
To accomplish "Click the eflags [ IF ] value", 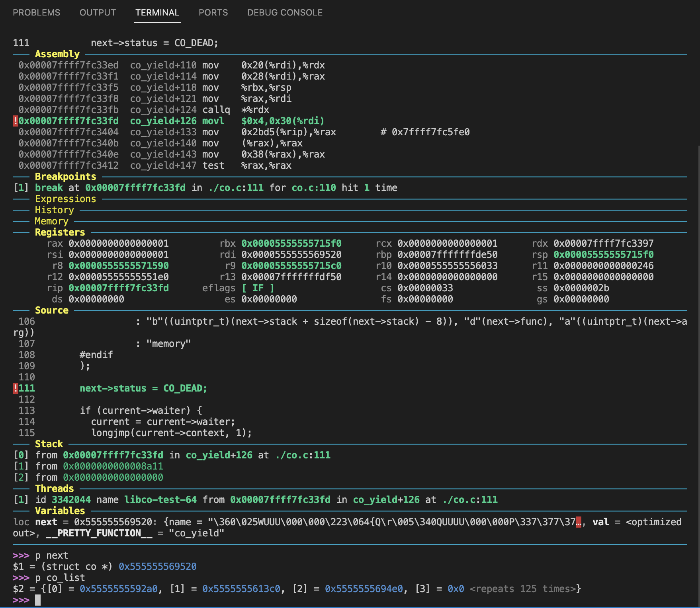I will tap(258, 288).
